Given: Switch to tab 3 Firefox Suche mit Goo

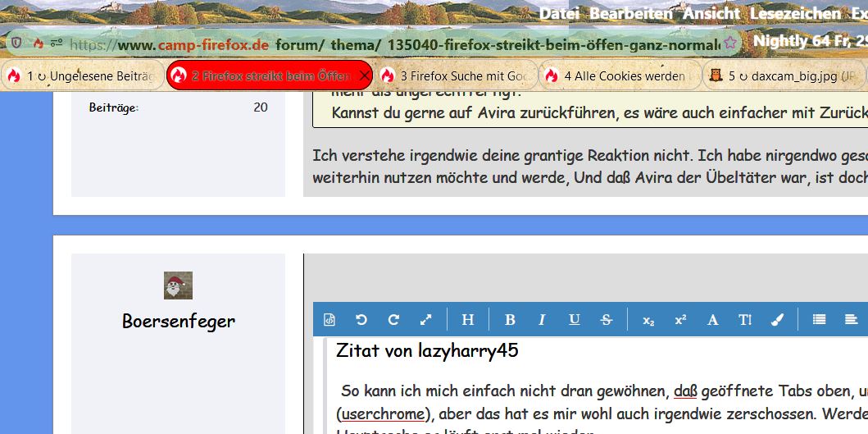Looking at the screenshot, I should (x=457, y=76).
